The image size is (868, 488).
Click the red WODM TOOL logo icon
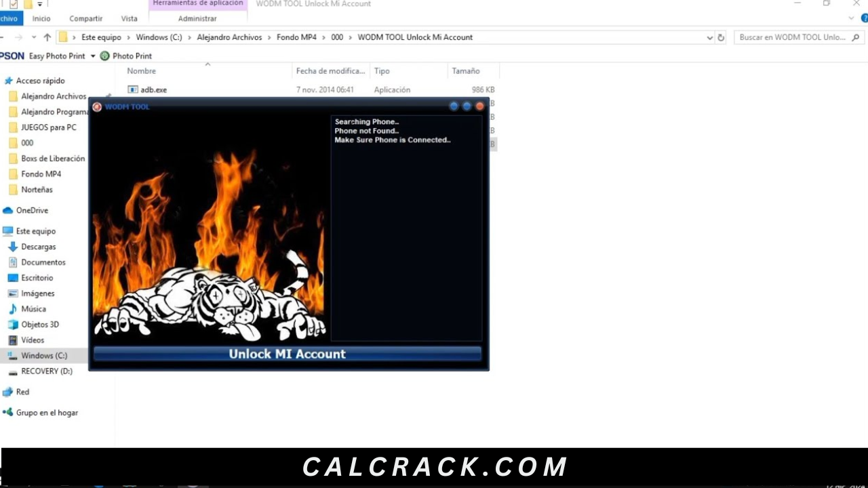(x=97, y=107)
